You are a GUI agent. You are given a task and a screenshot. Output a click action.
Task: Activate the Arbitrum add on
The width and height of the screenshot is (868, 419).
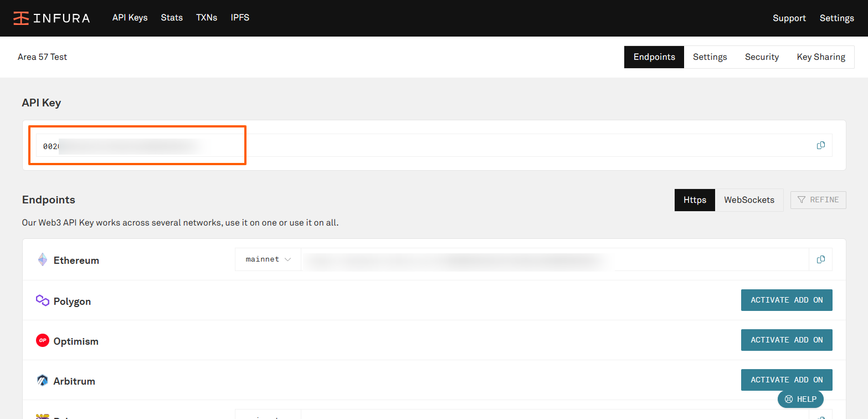click(787, 380)
